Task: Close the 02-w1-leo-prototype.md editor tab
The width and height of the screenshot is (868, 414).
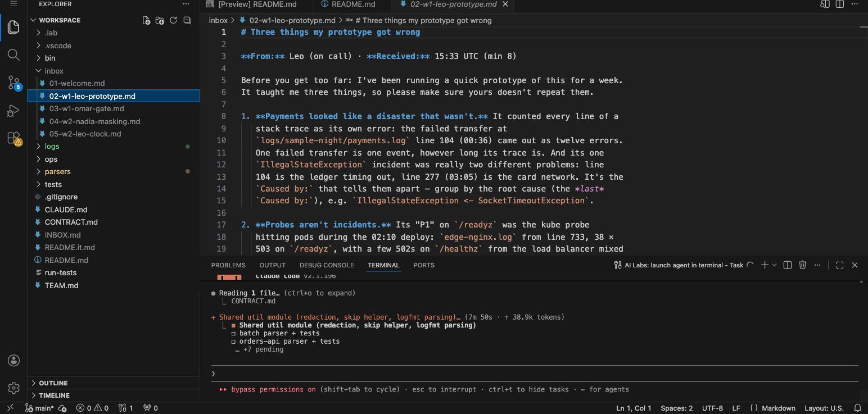Action: point(505,4)
